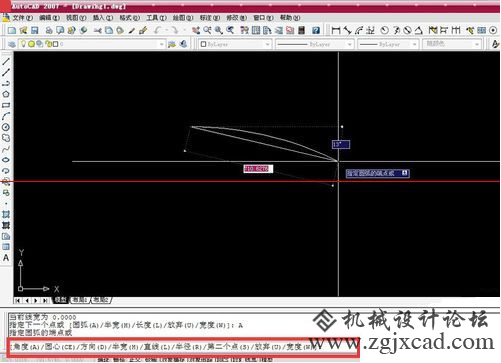Switch to the 布局1 layout tab
Image resolution: width=501 pixels, height=363 pixels.
(80, 300)
